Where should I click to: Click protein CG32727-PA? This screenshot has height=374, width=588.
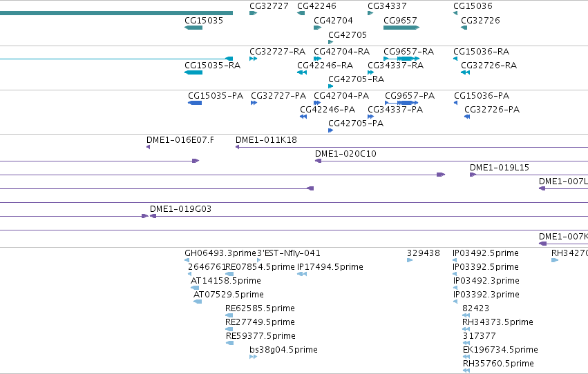[x=278, y=96]
